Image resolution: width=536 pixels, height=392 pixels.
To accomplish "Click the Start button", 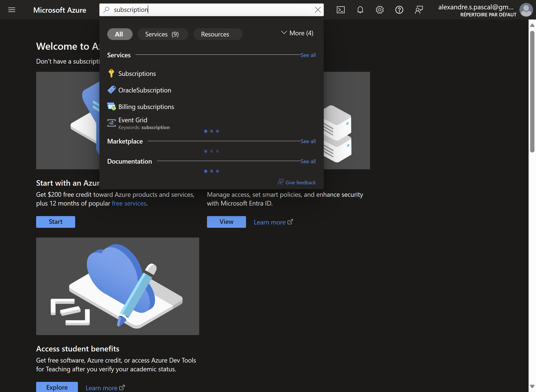I will pos(56,222).
